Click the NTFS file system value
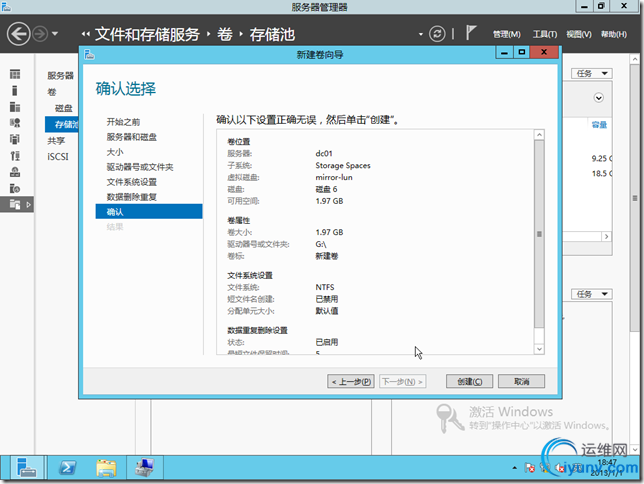 click(325, 287)
